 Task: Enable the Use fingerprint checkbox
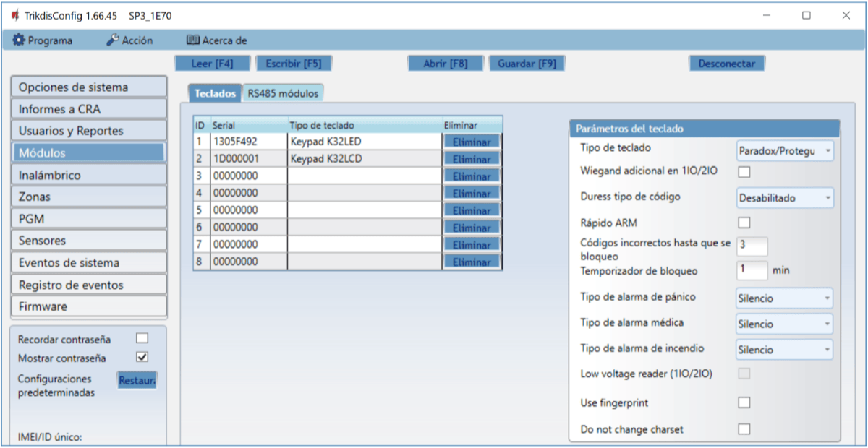point(744,402)
